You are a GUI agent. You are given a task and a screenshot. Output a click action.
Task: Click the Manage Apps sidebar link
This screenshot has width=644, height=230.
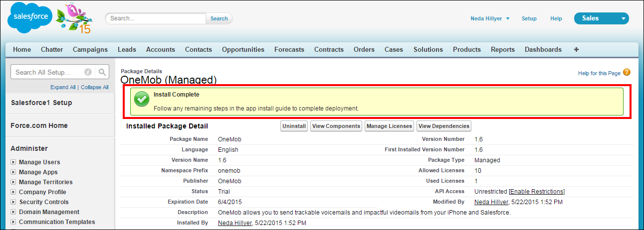38,172
